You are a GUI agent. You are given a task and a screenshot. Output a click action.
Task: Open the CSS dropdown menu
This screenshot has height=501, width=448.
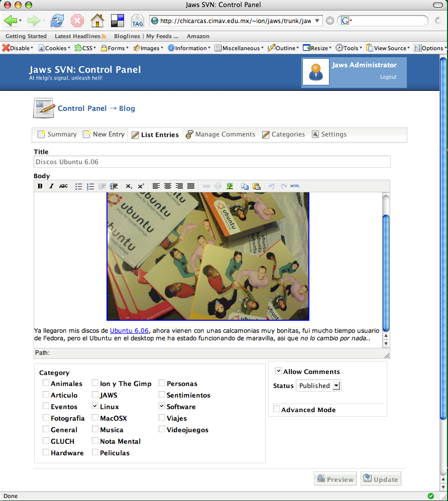point(85,48)
